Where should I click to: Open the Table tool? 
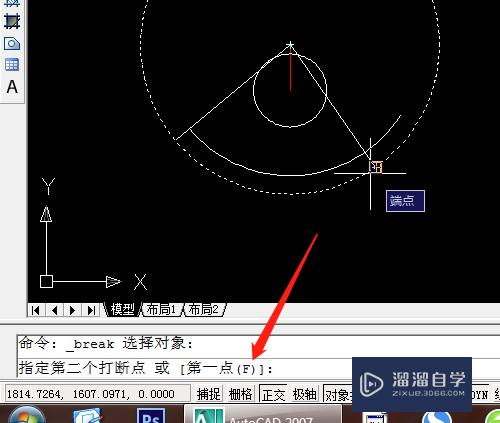tap(12, 65)
